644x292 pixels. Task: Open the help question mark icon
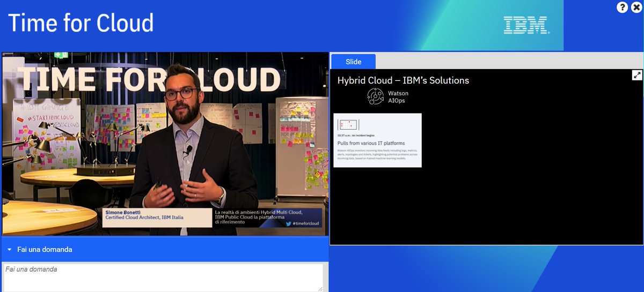[623, 8]
